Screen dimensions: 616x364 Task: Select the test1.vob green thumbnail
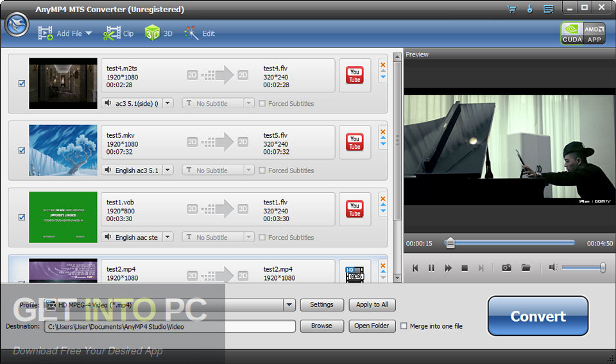(63, 217)
